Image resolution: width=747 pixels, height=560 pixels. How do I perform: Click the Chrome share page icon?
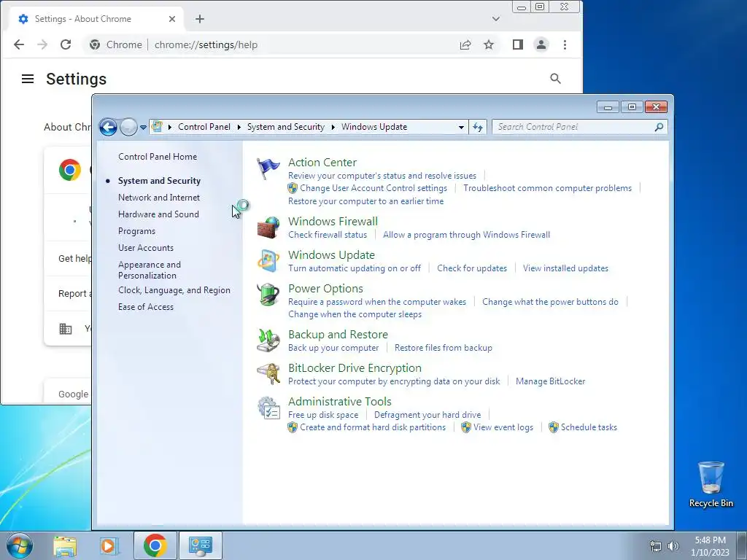pos(465,44)
